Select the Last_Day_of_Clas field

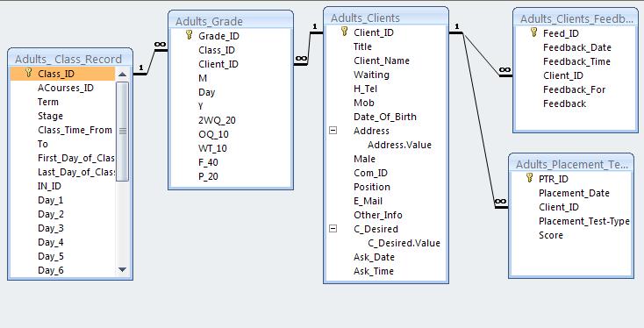pyautogui.click(x=76, y=172)
